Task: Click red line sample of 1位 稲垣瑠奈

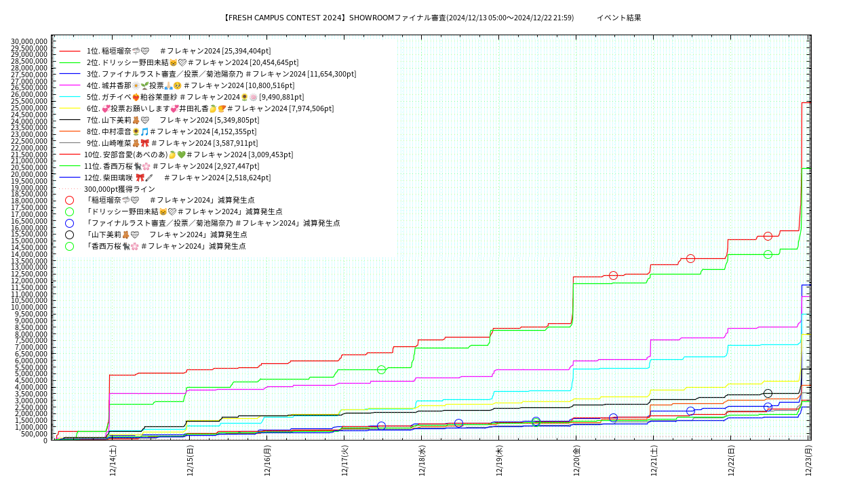Action: [x=69, y=51]
